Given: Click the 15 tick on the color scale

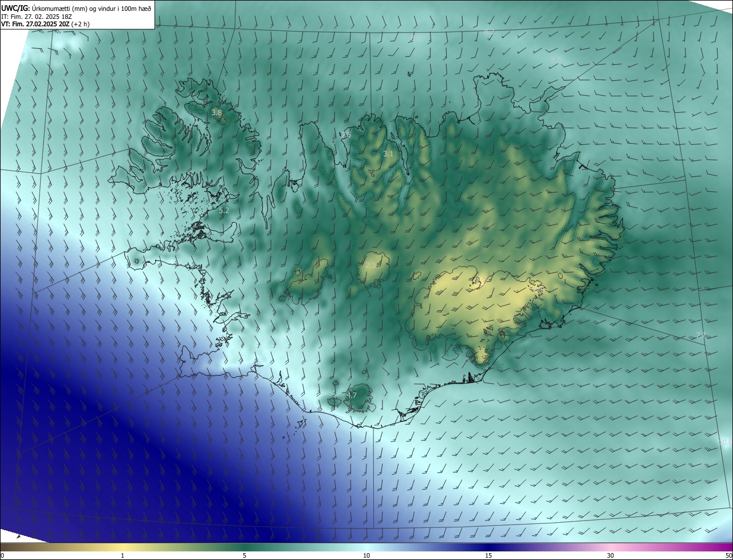Looking at the screenshot, I should (488, 555).
